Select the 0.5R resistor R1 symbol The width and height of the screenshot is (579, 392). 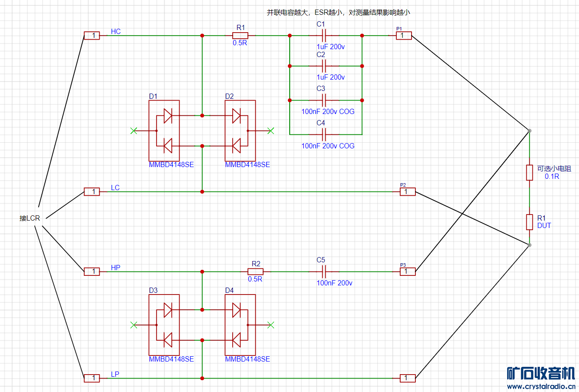click(x=240, y=36)
